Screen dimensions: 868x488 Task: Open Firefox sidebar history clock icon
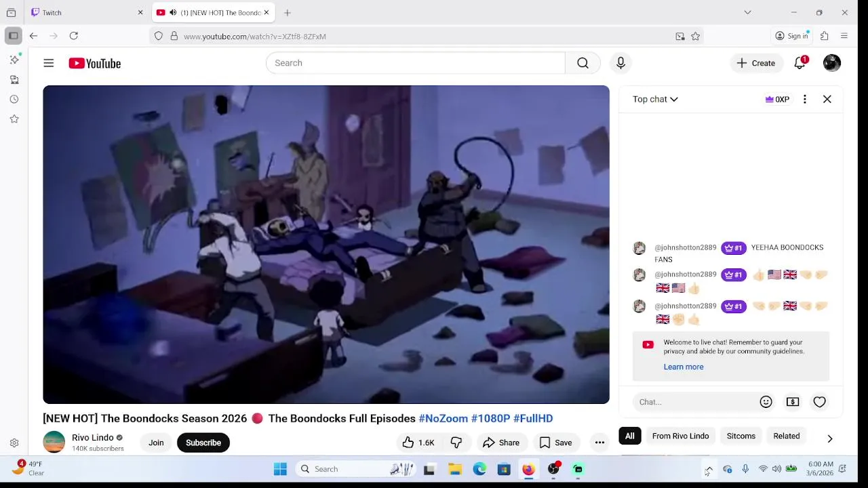tap(14, 99)
